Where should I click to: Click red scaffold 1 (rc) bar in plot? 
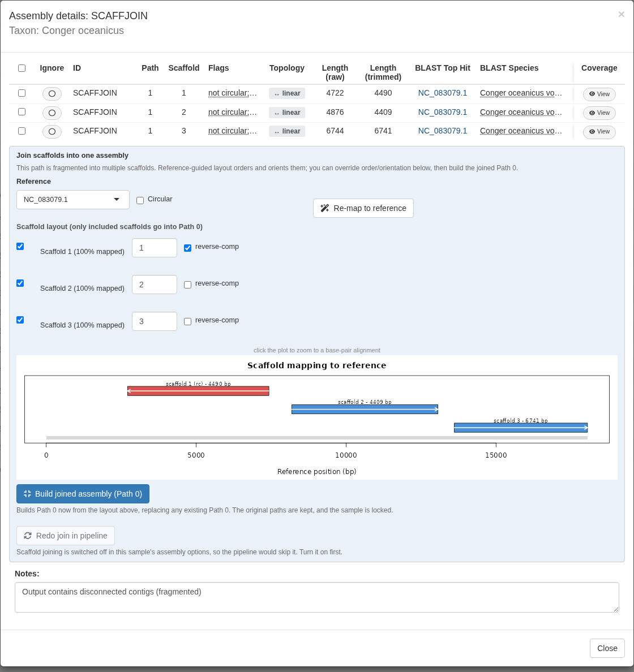click(x=198, y=391)
